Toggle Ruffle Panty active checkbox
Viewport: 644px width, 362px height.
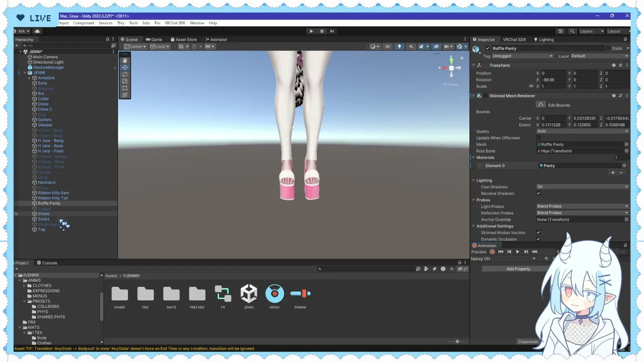tap(488, 48)
